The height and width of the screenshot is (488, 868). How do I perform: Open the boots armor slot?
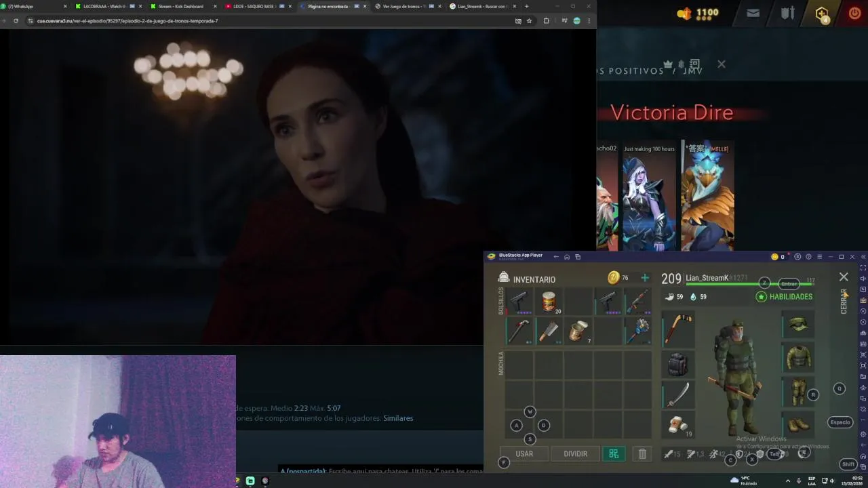point(798,425)
